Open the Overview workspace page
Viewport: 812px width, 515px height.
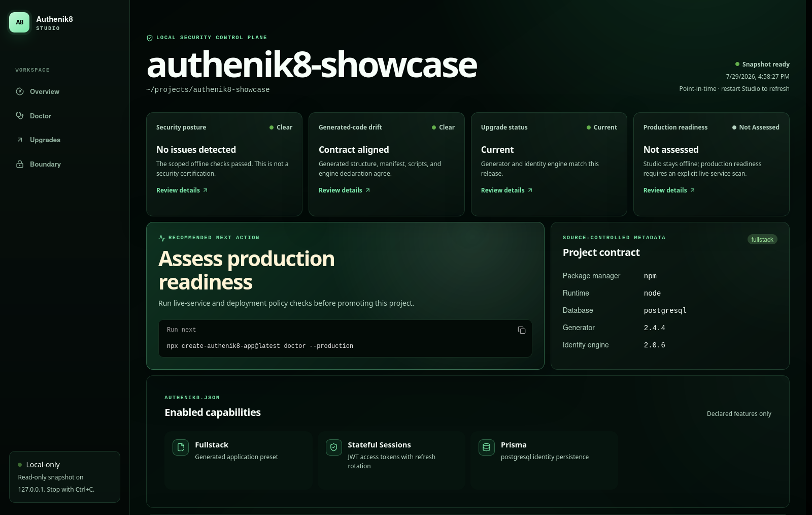65,91
